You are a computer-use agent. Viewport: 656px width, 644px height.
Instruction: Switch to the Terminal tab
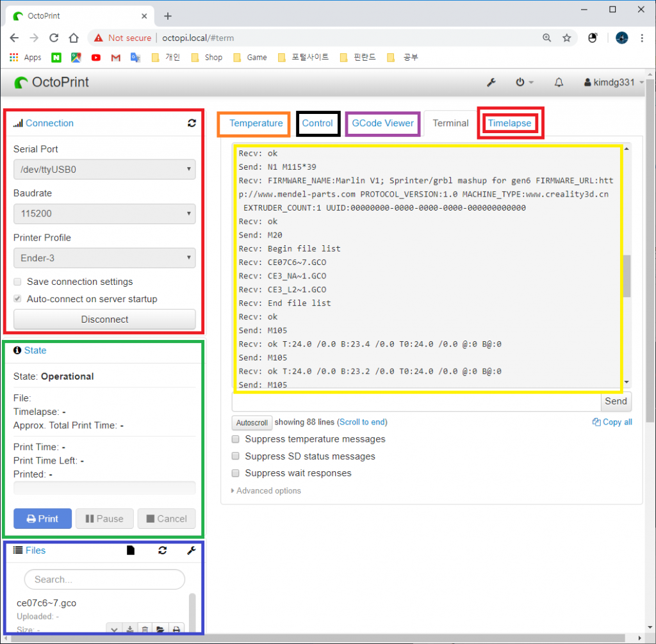(450, 124)
